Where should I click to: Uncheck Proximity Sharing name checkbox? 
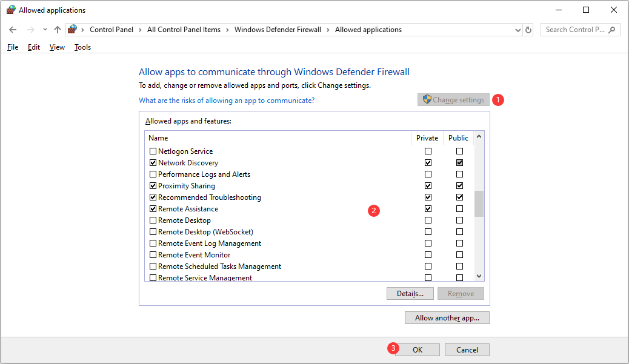153,185
